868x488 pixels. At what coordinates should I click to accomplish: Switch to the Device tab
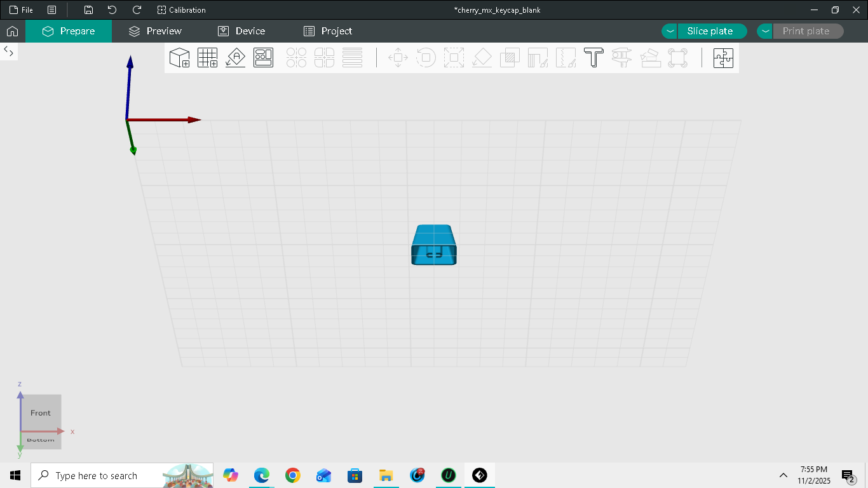241,31
